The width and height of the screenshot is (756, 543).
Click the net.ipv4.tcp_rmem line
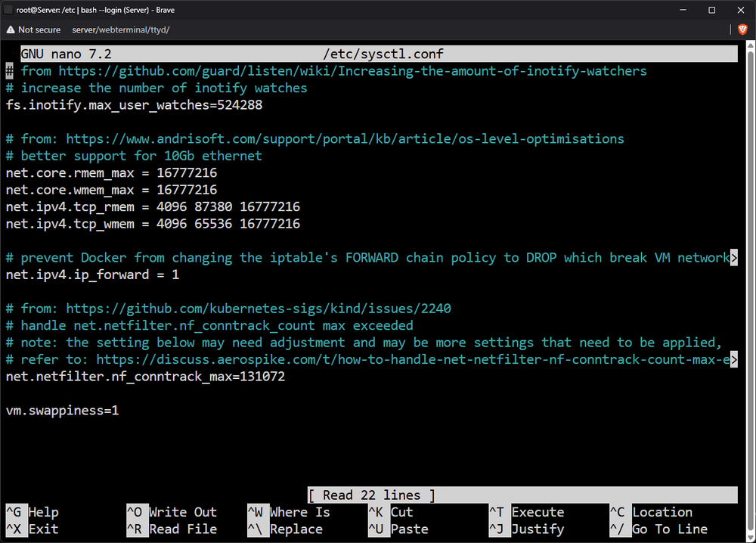[153, 207]
